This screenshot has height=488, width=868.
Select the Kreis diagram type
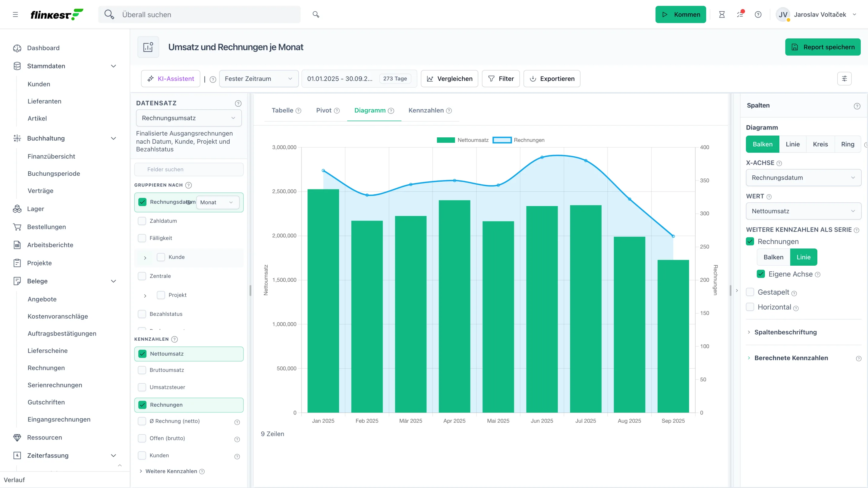pyautogui.click(x=820, y=144)
